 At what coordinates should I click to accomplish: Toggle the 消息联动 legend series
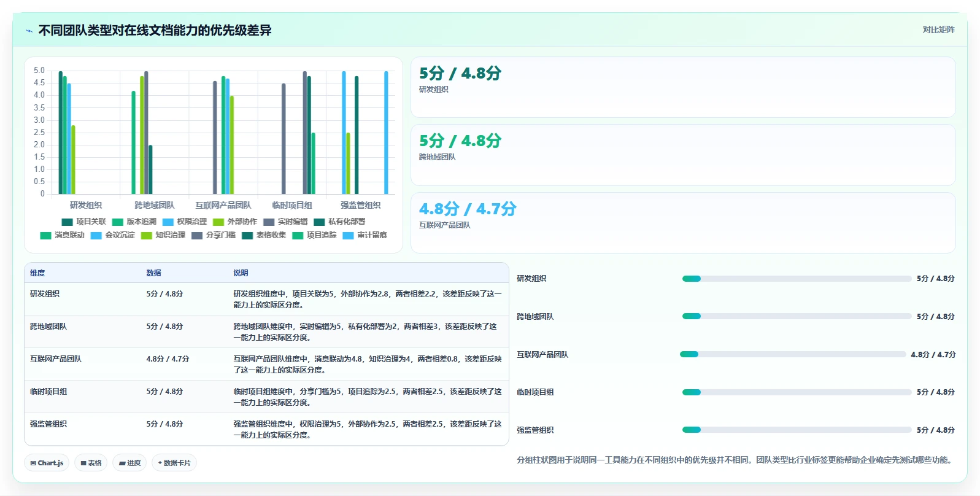[x=62, y=235]
